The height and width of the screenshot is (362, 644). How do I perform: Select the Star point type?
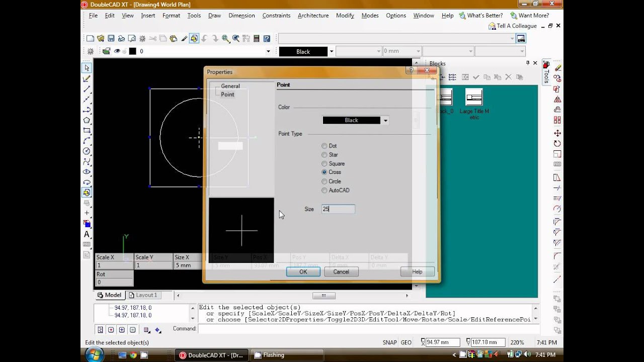point(324,155)
